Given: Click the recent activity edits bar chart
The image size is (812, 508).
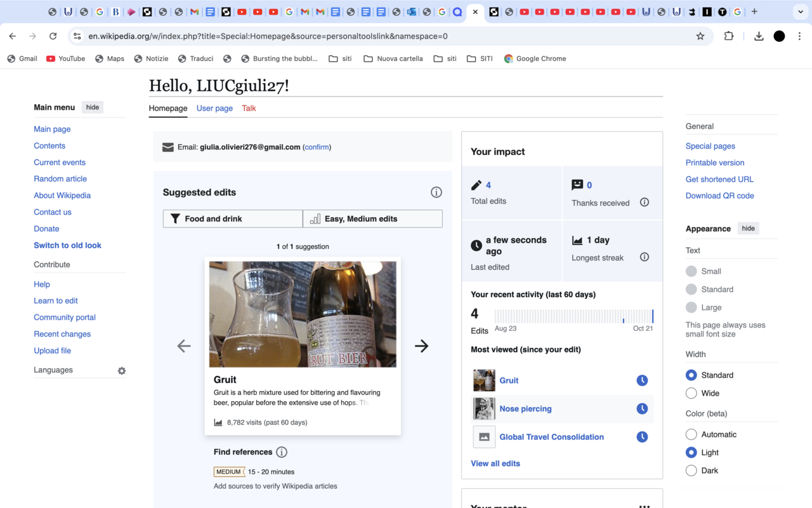Looking at the screenshot, I should (574, 316).
